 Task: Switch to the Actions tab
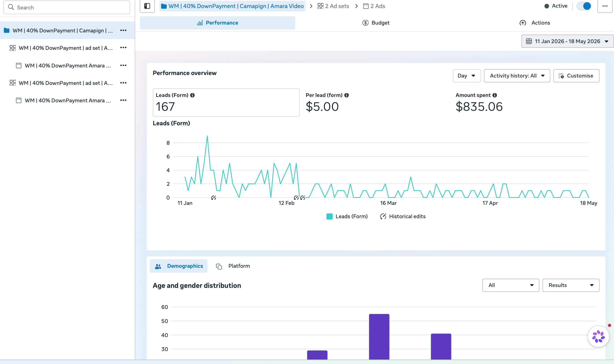(x=535, y=23)
